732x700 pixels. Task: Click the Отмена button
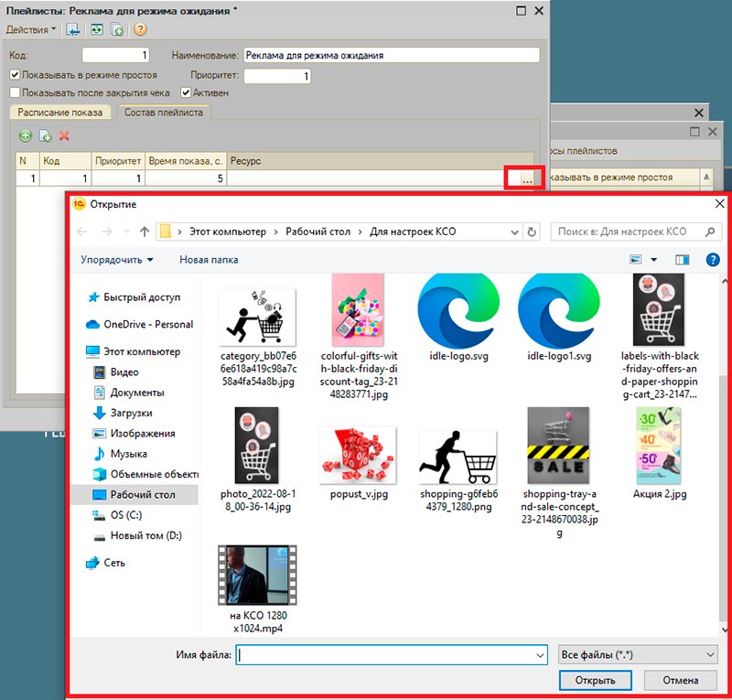pos(681,681)
